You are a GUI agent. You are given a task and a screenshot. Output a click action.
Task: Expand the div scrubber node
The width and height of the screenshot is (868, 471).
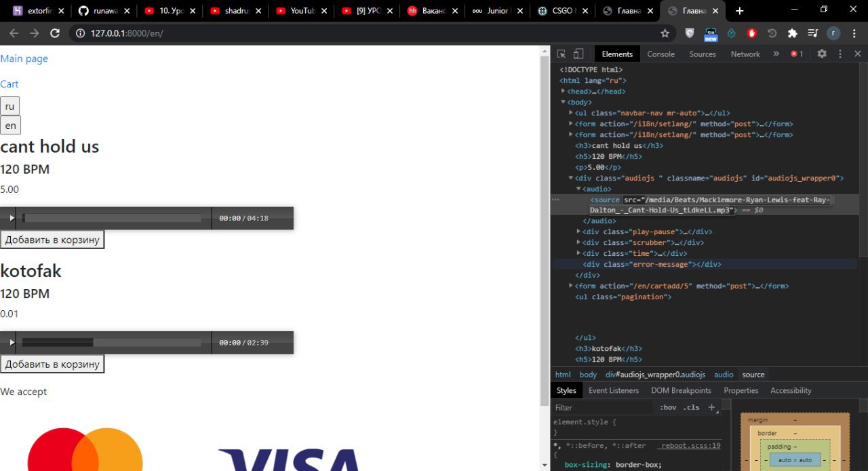tap(578, 242)
